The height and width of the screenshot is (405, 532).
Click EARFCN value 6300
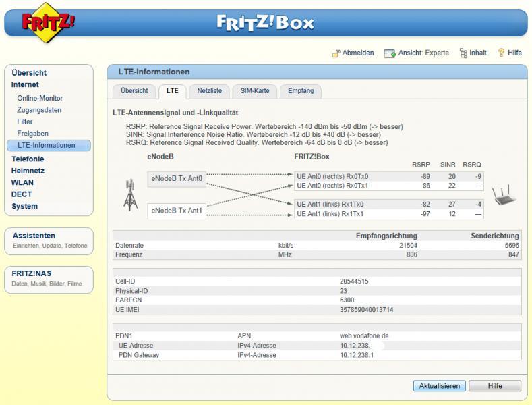[x=347, y=300]
